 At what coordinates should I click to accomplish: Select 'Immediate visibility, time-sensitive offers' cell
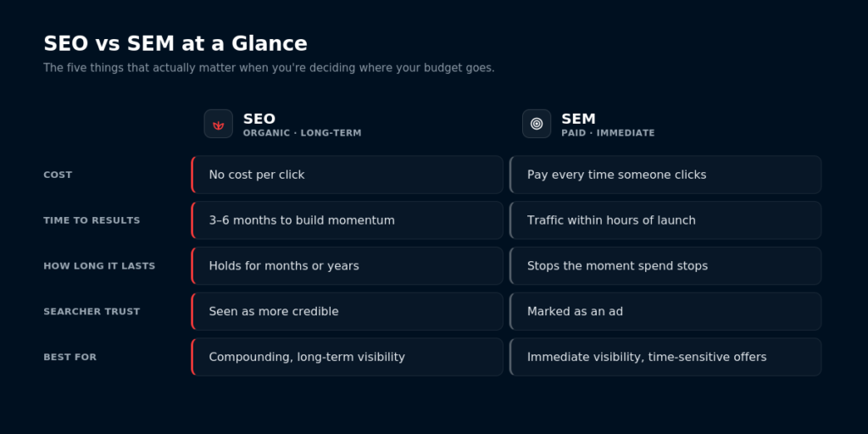pos(665,357)
